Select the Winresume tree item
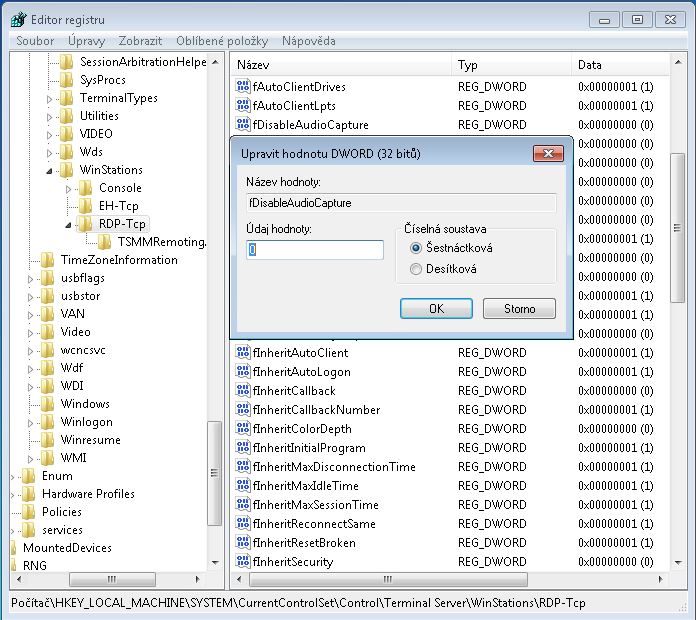Viewport: 696px width, 620px height. coord(91,440)
